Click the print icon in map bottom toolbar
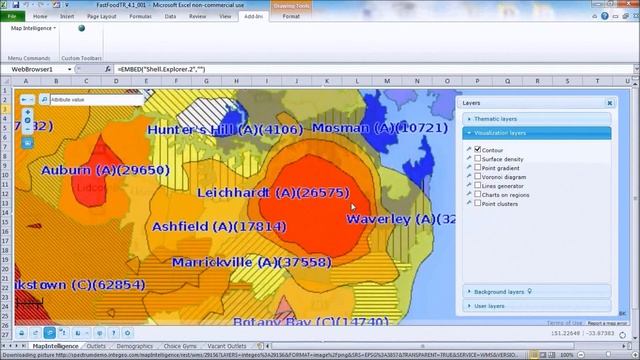 pyautogui.click(x=22, y=333)
